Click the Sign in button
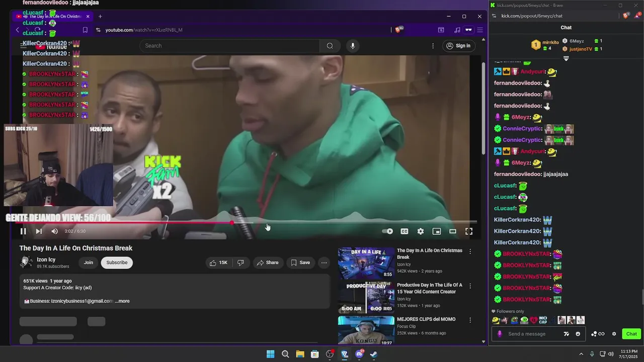This screenshot has height=362, width=644. click(458, 46)
